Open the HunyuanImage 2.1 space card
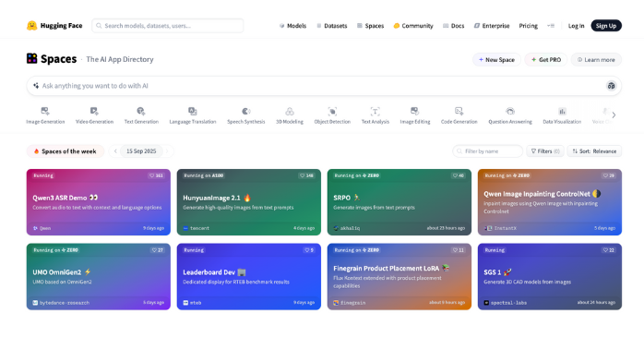Image resolution: width=644 pixels, height=337 pixels. (x=249, y=202)
